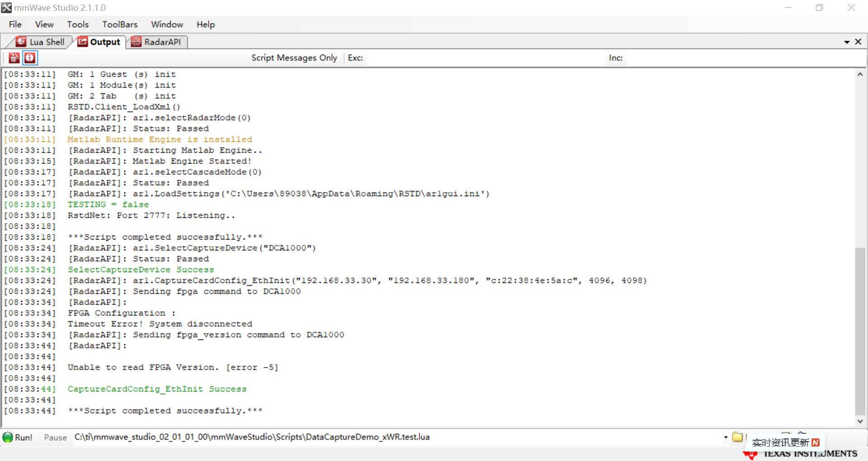The image size is (868, 461).
Task: Toggle the auto-scroll output icon
Action: pos(30,58)
